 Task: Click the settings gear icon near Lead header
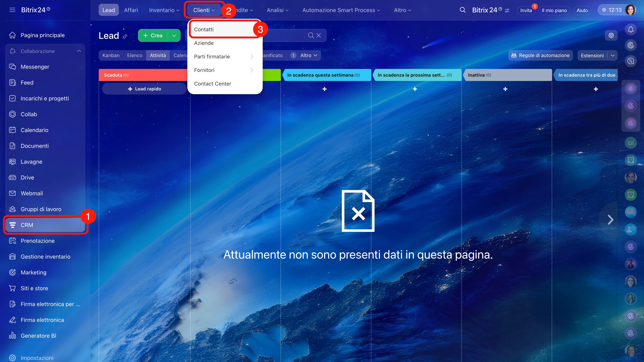(611, 35)
